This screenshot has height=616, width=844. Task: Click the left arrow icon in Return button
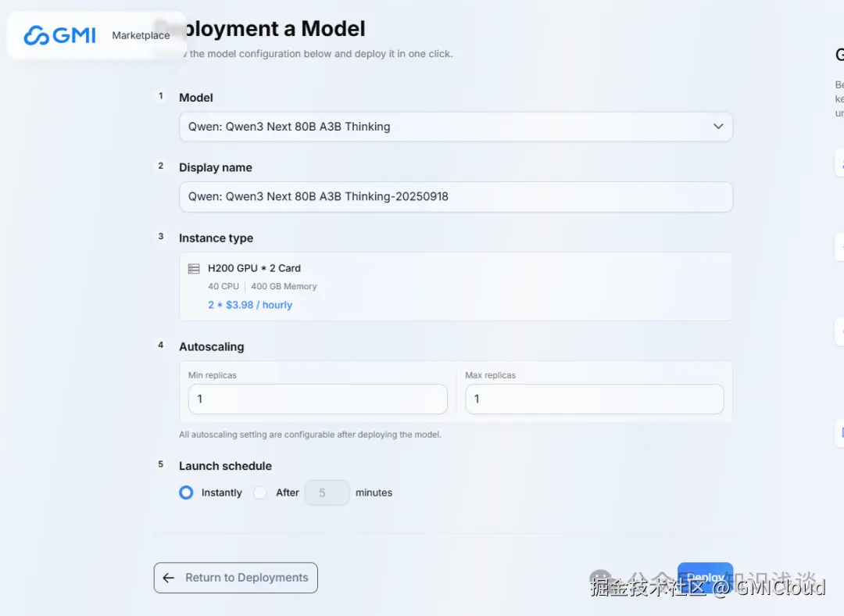coord(169,578)
